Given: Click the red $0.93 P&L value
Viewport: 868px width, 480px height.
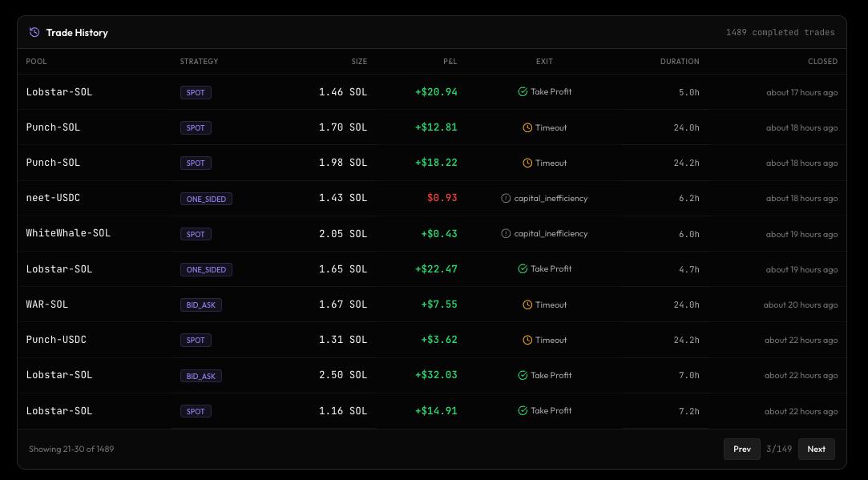Looking at the screenshot, I should tap(442, 198).
